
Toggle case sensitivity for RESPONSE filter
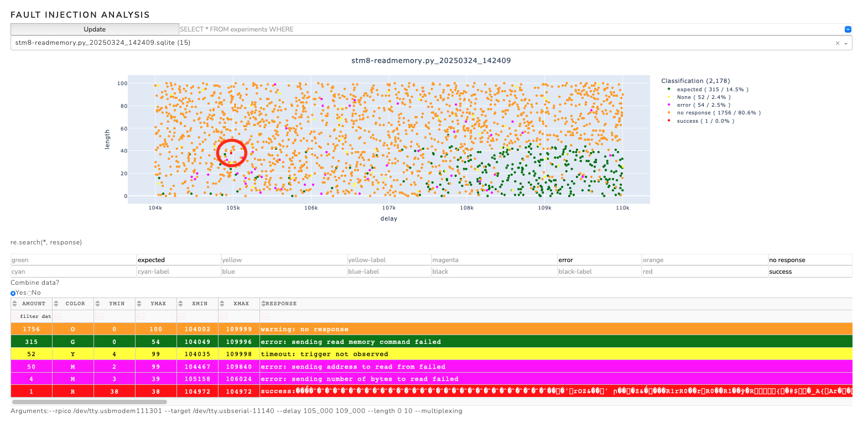pyautogui.click(x=265, y=316)
